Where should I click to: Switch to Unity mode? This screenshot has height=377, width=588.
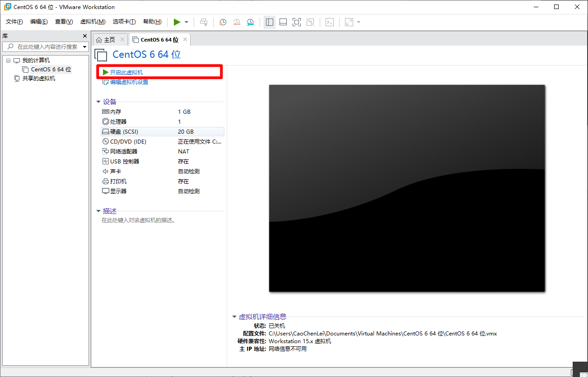tap(310, 22)
